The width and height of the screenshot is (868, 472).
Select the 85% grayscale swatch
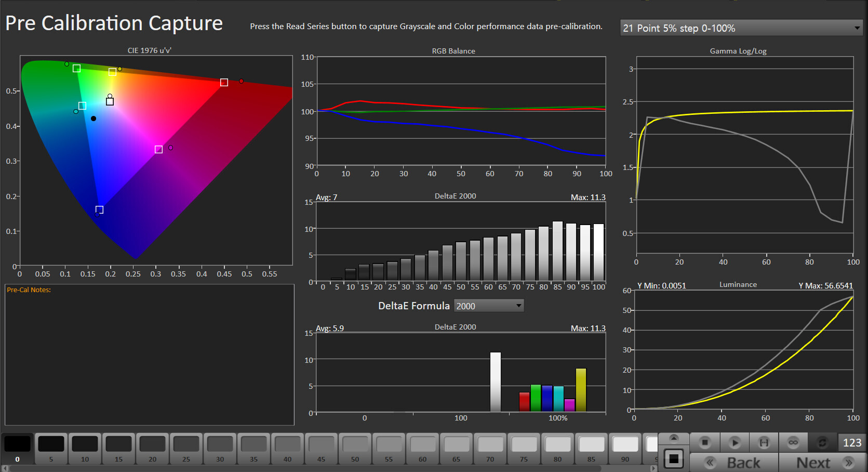[591, 448]
